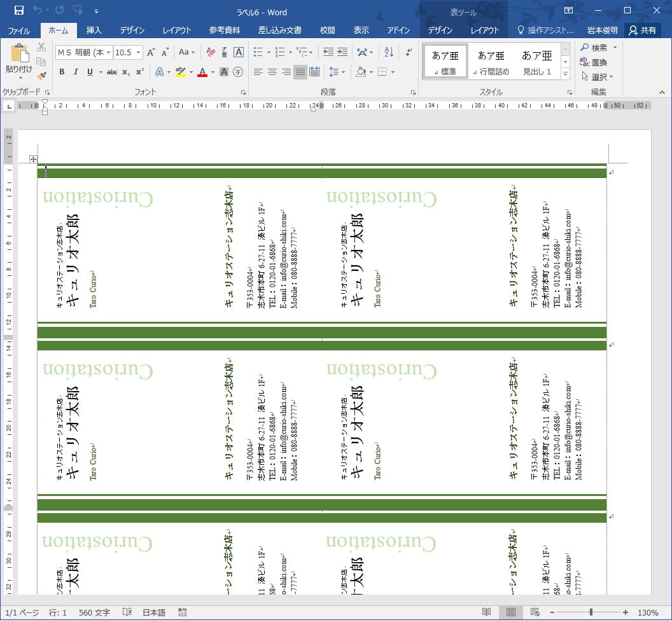This screenshot has height=620, width=672.
Task: Open line spacing dropdown
Action: [x=337, y=72]
